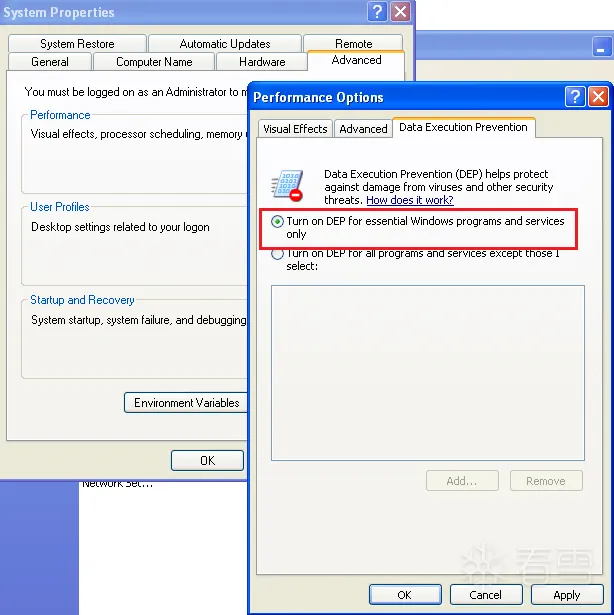614x615 pixels.
Task: Click inside the DEP exceptions list box
Action: 428,373
